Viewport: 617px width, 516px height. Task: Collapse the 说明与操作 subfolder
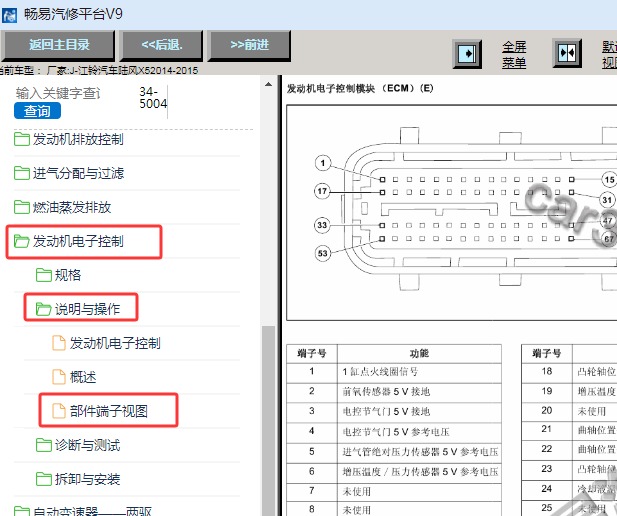87,309
